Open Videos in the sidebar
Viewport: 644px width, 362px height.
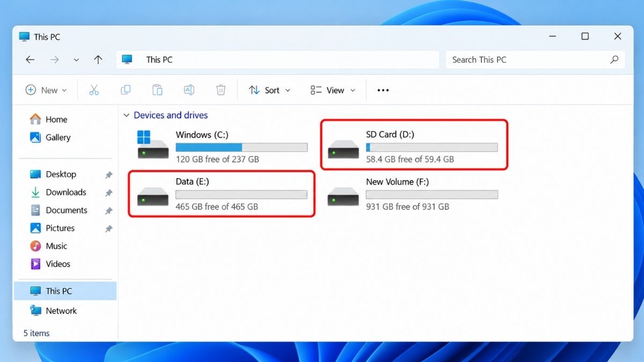50,264
